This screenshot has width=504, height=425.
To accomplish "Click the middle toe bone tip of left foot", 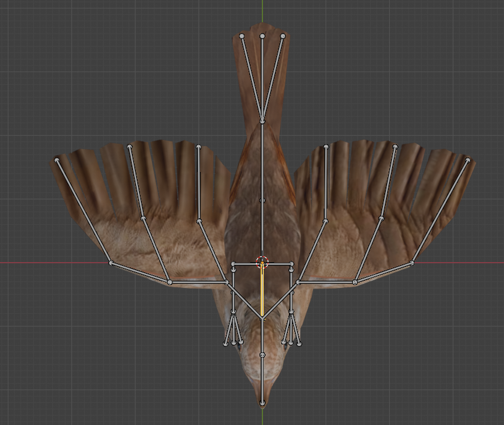I will pyautogui.click(x=233, y=343).
